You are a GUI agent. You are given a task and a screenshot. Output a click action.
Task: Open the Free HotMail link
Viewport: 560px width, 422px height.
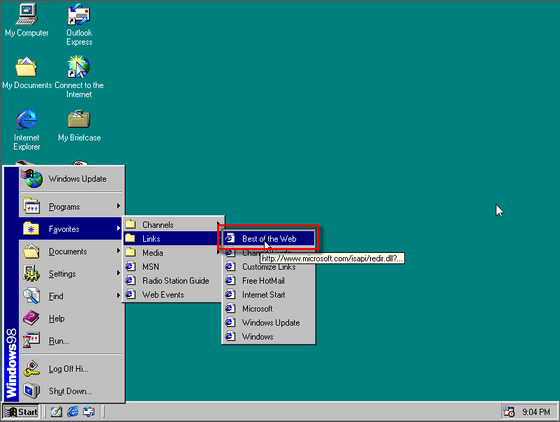click(x=269, y=281)
